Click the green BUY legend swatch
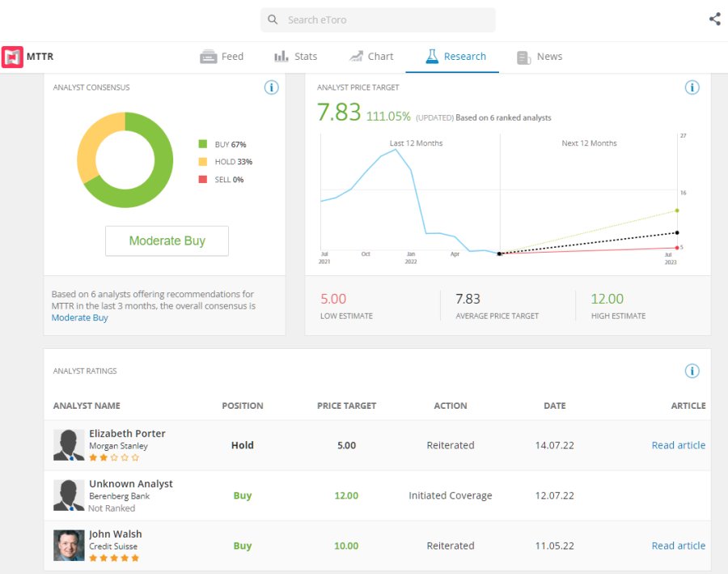This screenshot has height=574, width=728. pyautogui.click(x=203, y=144)
